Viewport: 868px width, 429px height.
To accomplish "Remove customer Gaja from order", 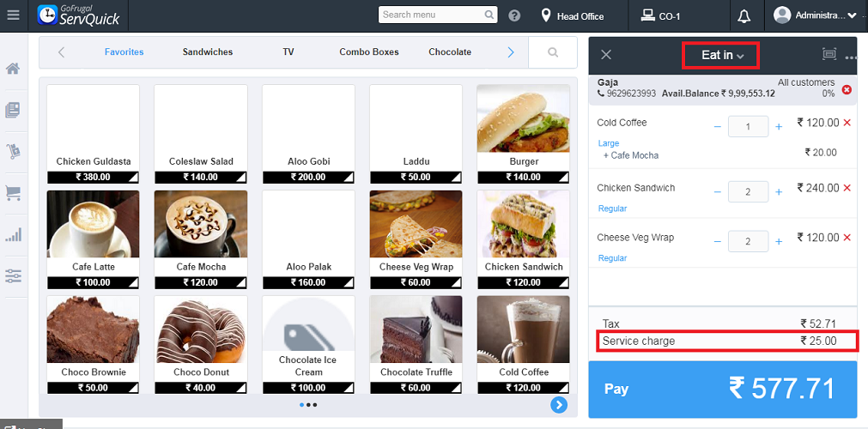I will tap(847, 90).
